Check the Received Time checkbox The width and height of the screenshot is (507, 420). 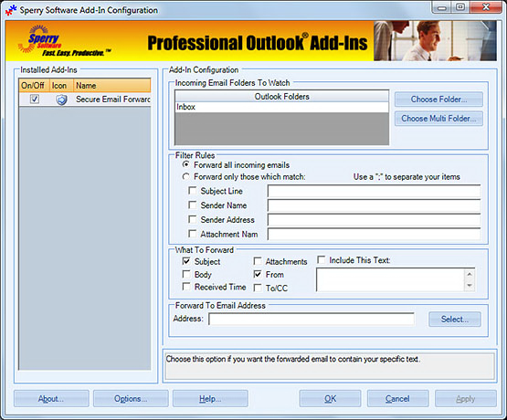pyautogui.click(x=186, y=287)
